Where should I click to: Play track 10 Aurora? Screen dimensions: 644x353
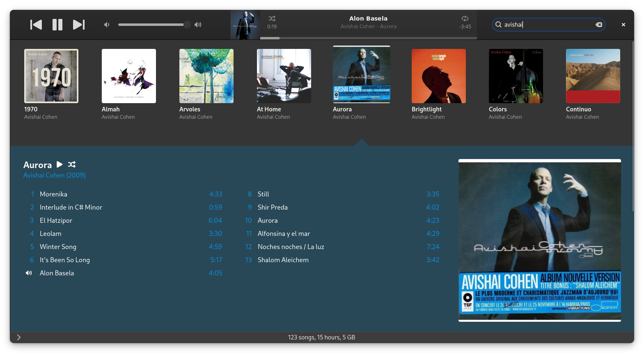(x=341, y=220)
